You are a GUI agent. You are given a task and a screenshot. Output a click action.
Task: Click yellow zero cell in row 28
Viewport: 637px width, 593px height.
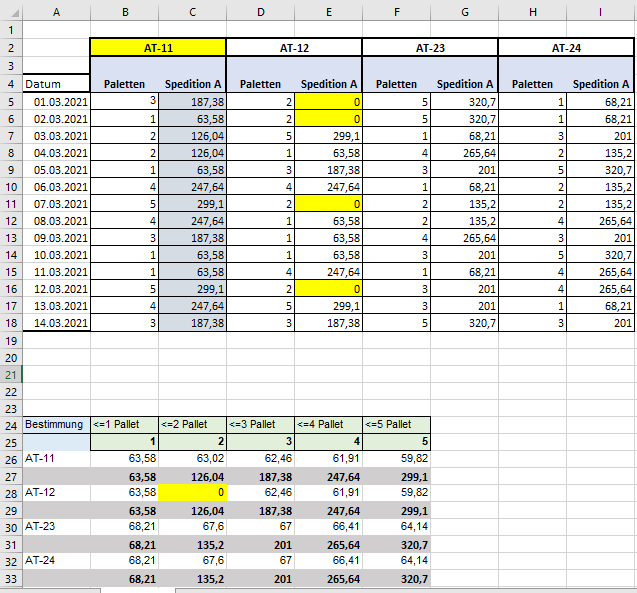(192, 492)
